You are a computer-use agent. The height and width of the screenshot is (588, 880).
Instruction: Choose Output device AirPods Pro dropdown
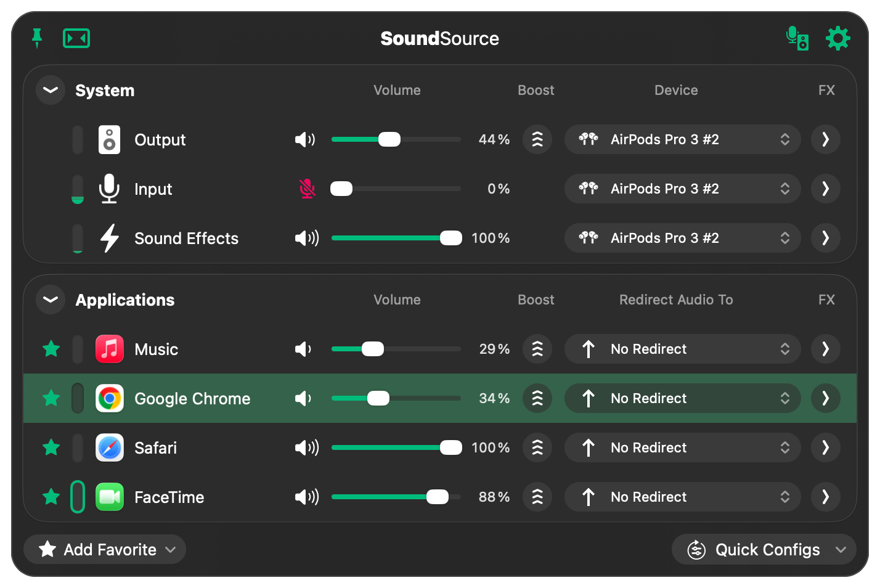(x=683, y=139)
